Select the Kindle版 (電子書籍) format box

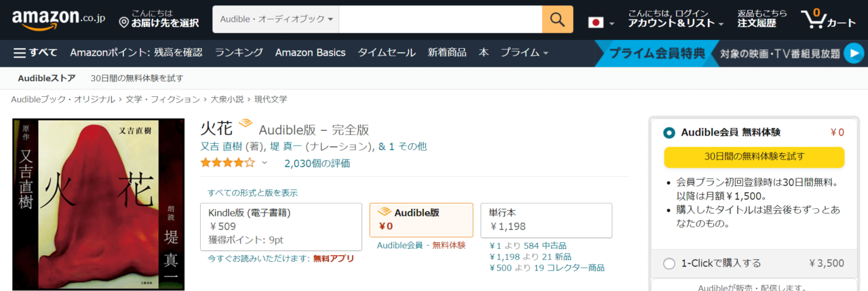pos(281,226)
